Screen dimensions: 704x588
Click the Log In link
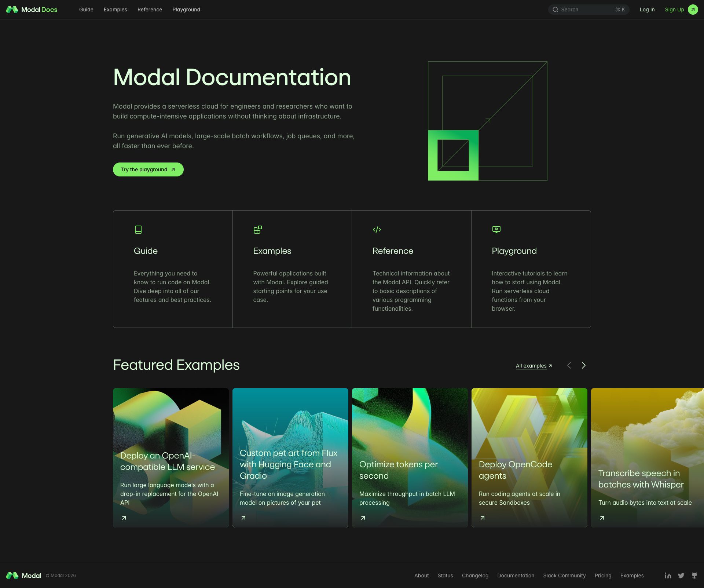647,10
